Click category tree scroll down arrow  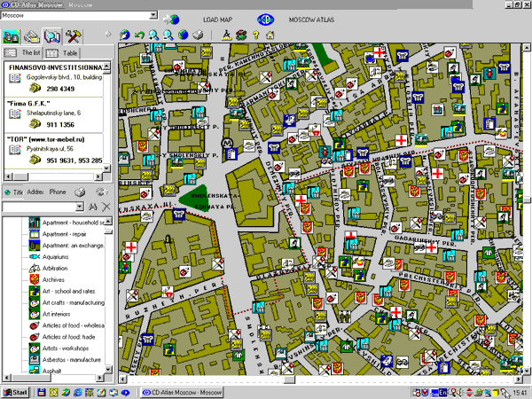click(x=108, y=369)
